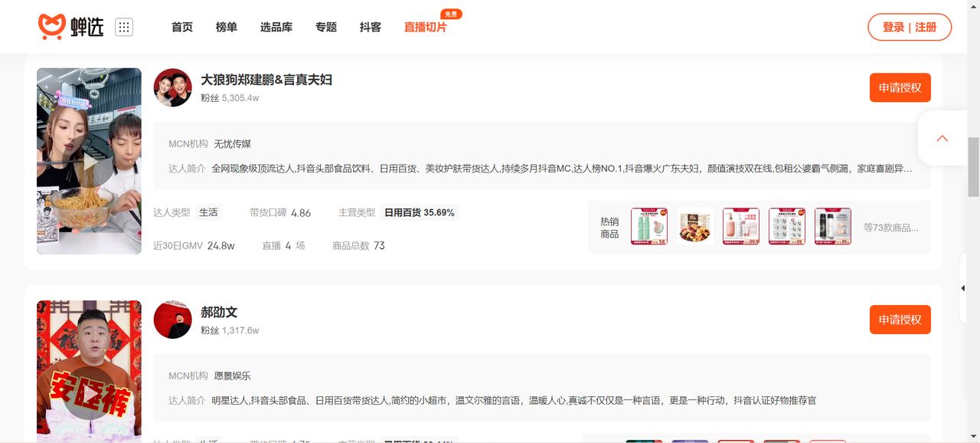The image size is (980, 443).
Task: Open the 选品库 navigation item
Action: [276, 27]
